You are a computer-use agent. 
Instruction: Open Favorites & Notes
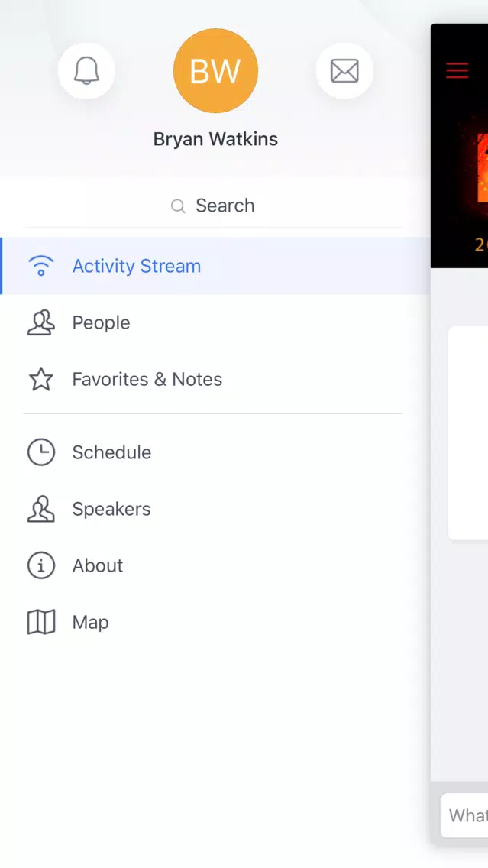click(215, 379)
